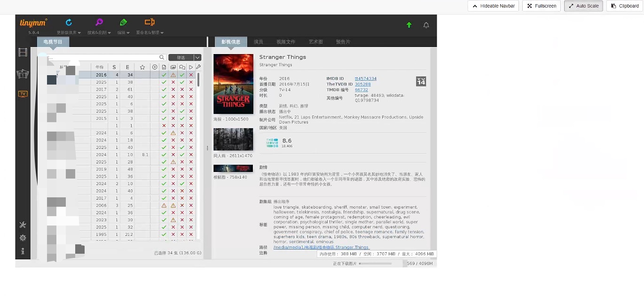Viewport: 644px width, 304px height.
Task: Click the purple search & scrape icon
Action: (99, 23)
